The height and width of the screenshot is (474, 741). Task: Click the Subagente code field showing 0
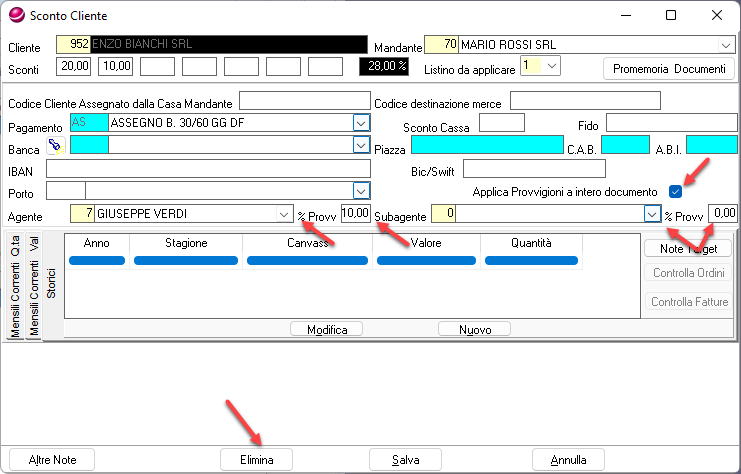[x=443, y=214]
